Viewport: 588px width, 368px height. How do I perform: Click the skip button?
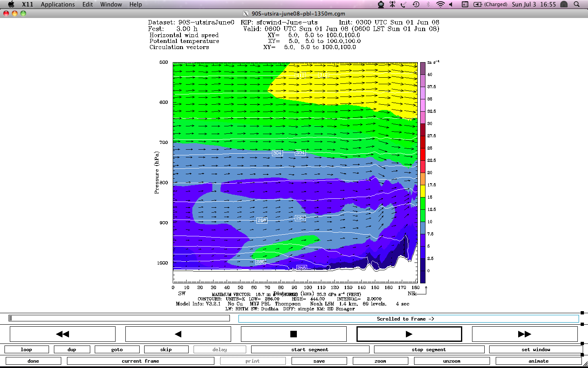coord(166,350)
